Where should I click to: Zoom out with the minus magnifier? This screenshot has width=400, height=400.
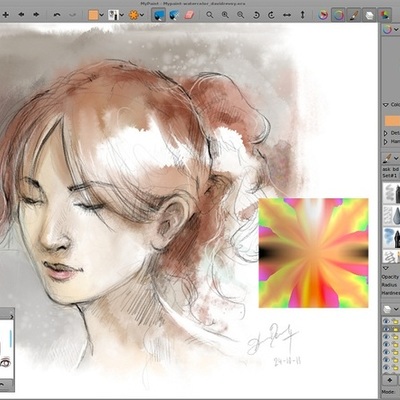click(x=240, y=15)
